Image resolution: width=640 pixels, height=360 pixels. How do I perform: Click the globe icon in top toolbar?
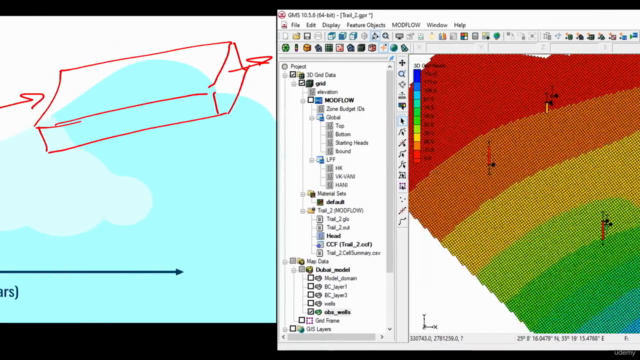pyautogui.click(x=497, y=36)
